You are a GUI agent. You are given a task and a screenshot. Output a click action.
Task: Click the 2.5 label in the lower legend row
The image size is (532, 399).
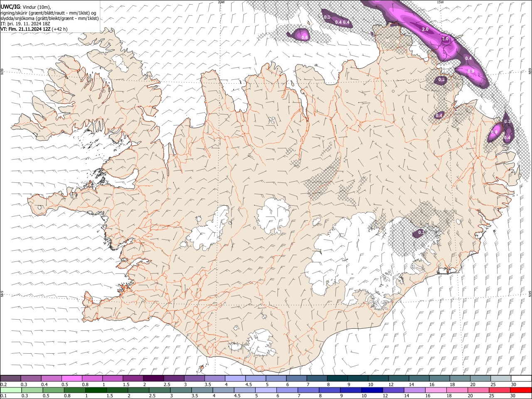pos(152,396)
